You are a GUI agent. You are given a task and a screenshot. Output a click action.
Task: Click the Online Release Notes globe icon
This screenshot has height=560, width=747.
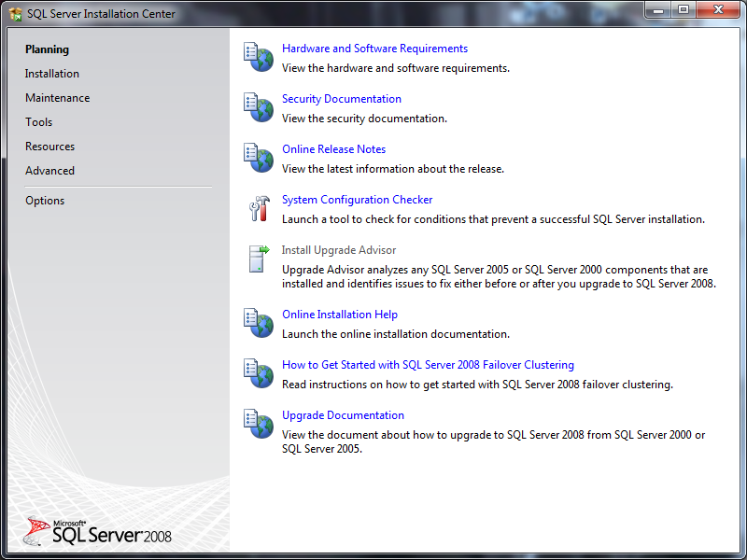click(259, 158)
